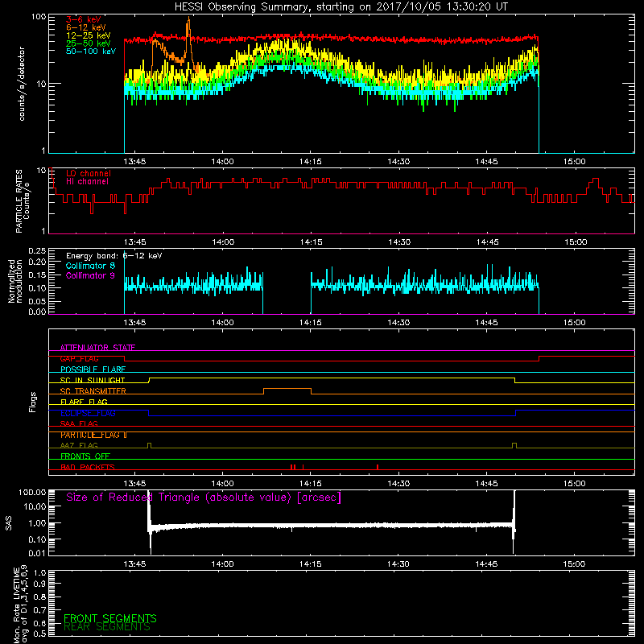644x644 pixels.
Task: Click the '100' tick on counts/s/detector axis
Action: pos(39,17)
